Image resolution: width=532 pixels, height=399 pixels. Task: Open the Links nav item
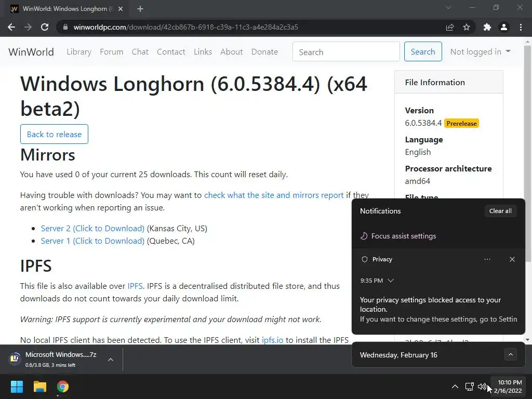pyautogui.click(x=203, y=52)
